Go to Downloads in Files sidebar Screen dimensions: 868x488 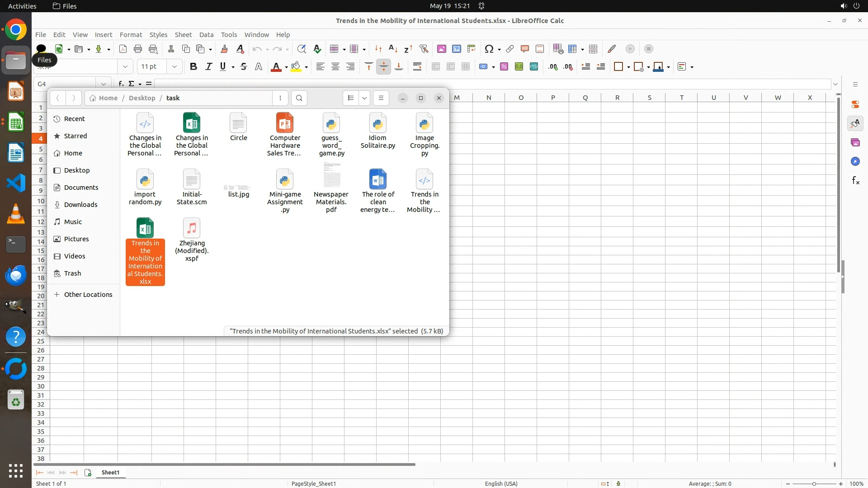point(80,205)
